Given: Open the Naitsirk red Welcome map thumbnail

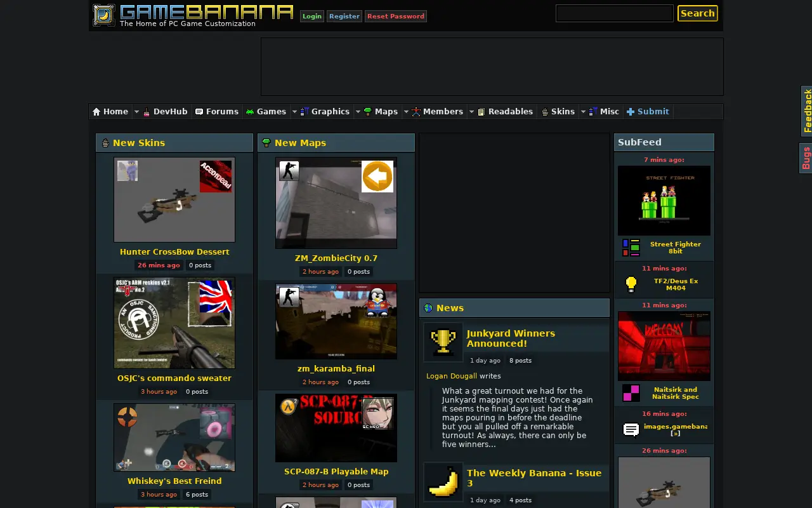Looking at the screenshot, I should click(664, 346).
